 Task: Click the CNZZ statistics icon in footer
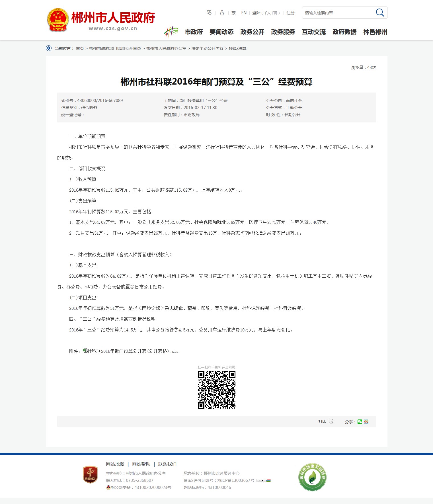[x=264, y=480]
